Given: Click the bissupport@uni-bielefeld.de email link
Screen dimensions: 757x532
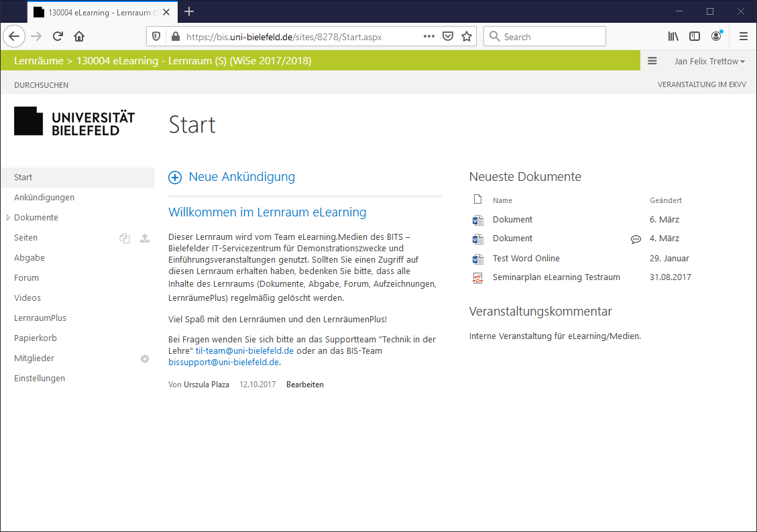Looking at the screenshot, I should tap(223, 362).
